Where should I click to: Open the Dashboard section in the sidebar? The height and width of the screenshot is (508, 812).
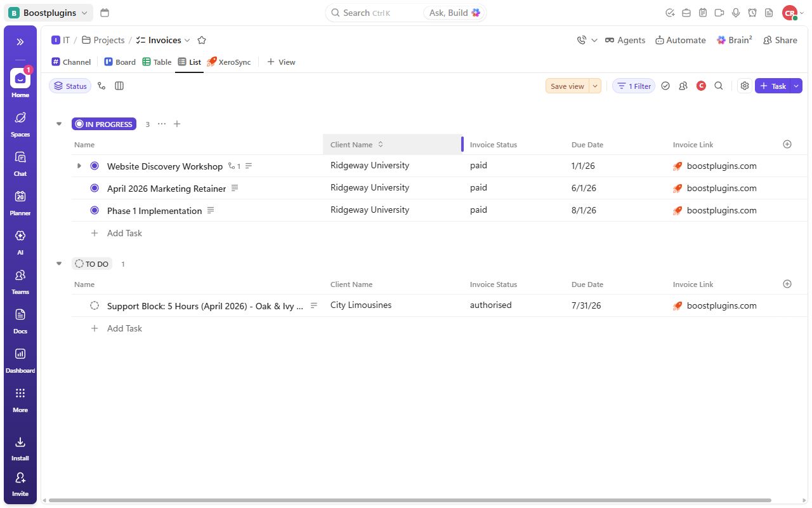pyautogui.click(x=20, y=359)
